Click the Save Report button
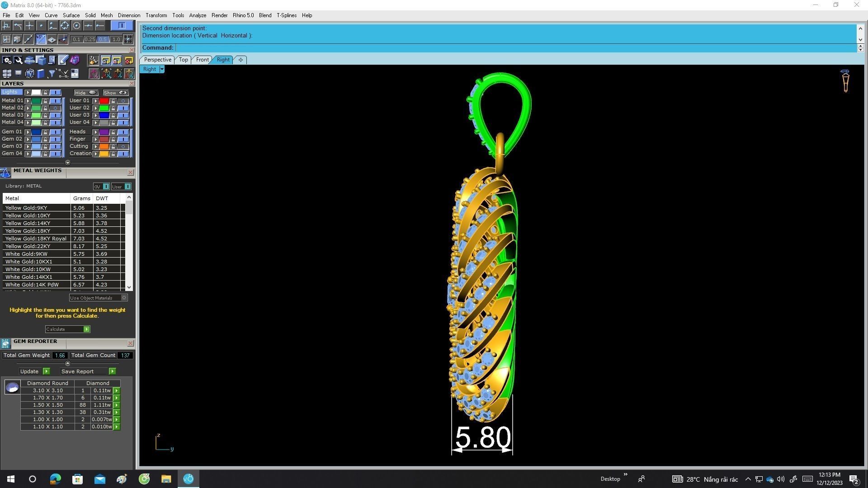This screenshot has height=488, width=868. [88, 371]
